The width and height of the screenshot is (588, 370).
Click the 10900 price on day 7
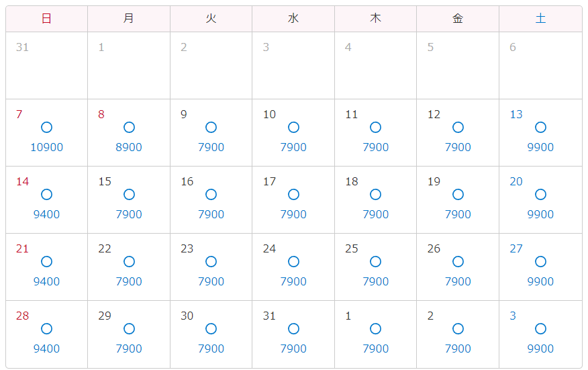click(46, 147)
